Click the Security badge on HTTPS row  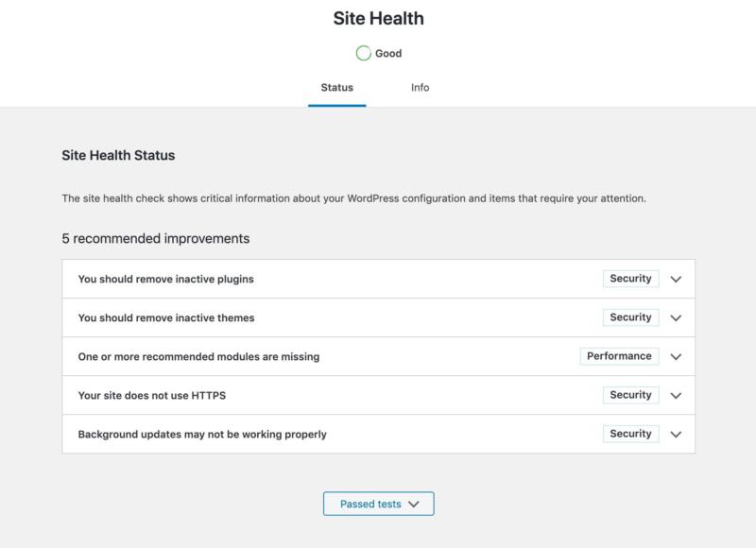click(x=630, y=395)
